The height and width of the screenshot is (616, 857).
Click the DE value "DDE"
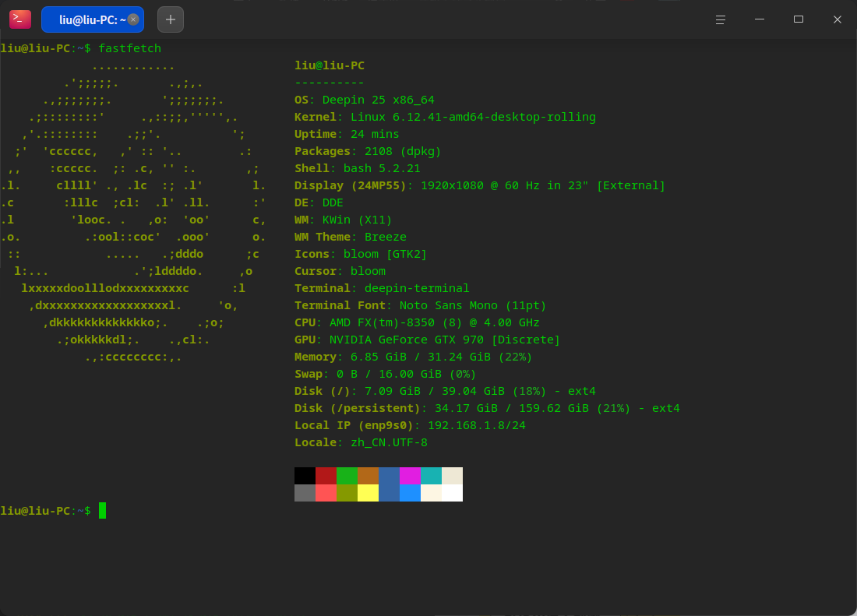click(333, 202)
